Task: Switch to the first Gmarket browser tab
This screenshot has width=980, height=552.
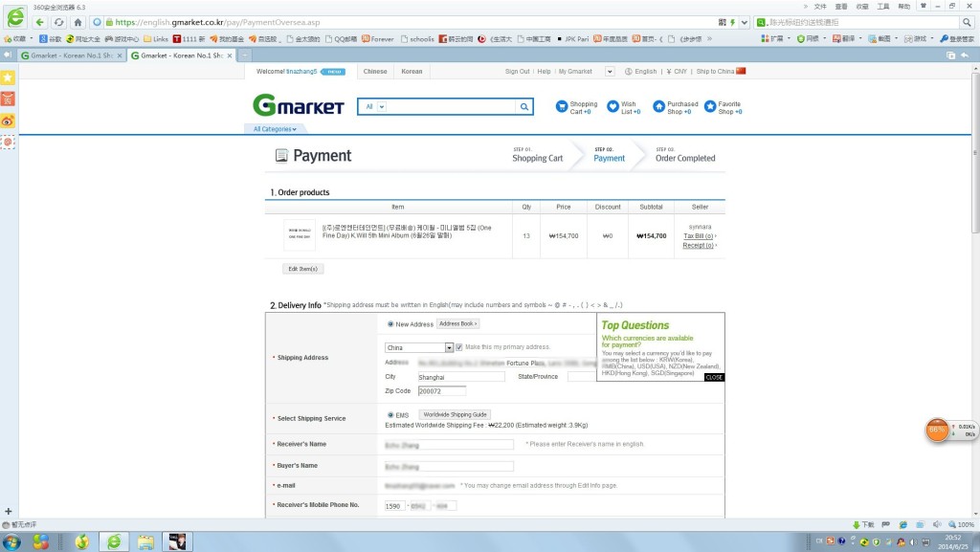Action: click(x=71, y=55)
